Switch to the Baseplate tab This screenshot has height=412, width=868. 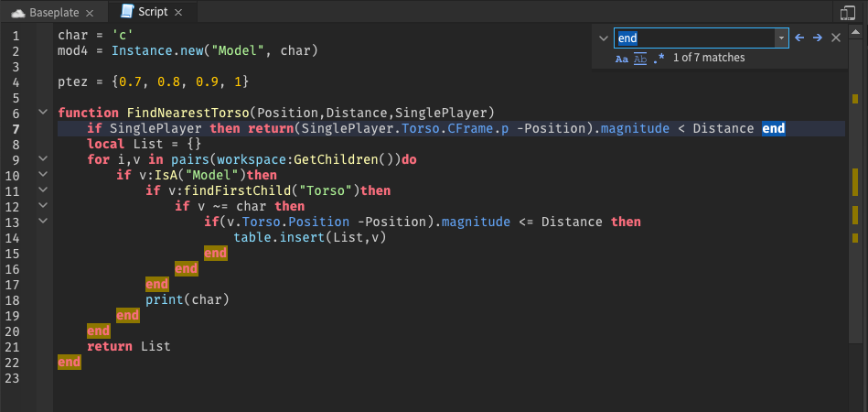tap(52, 12)
